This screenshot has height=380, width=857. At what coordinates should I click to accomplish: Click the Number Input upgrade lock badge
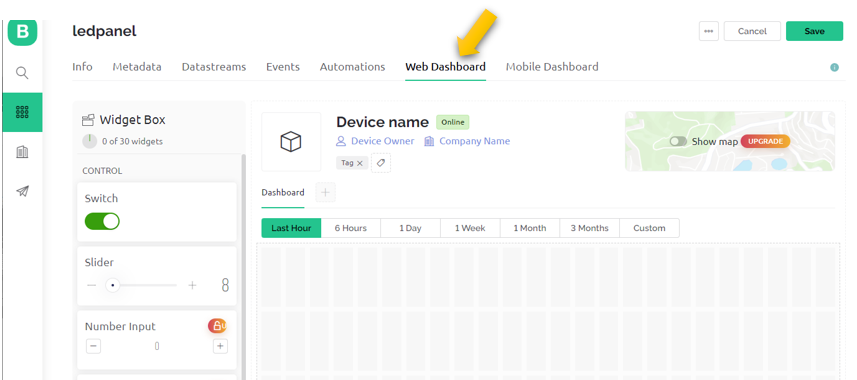(x=217, y=326)
